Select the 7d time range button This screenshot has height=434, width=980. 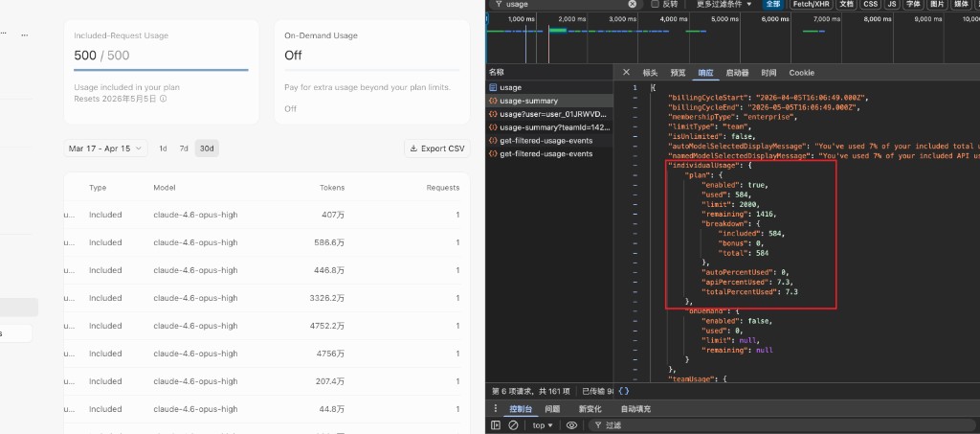tap(184, 148)
